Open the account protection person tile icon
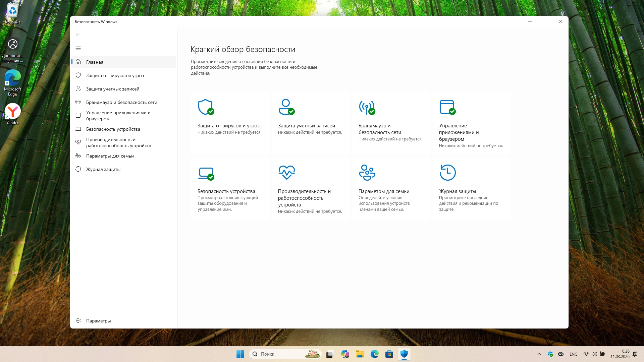Viewport: 644px width, 362px height. (x=286, y=107)
